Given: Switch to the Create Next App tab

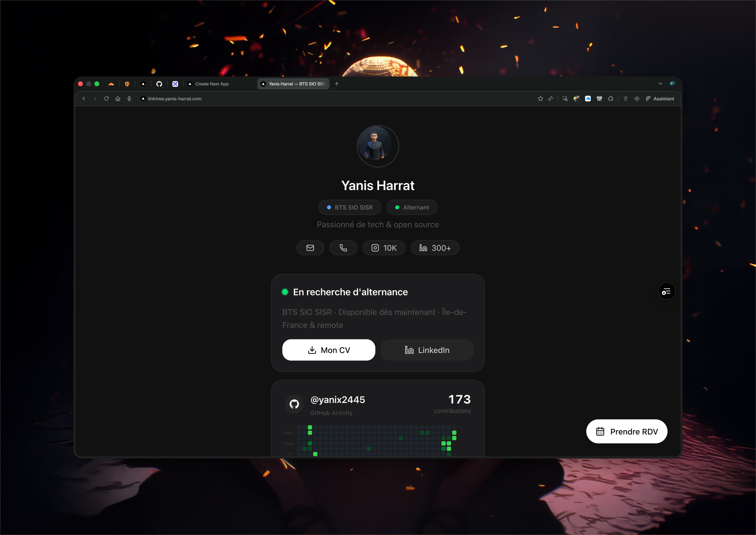Looking at the screenshot, I should coord(212,84).
